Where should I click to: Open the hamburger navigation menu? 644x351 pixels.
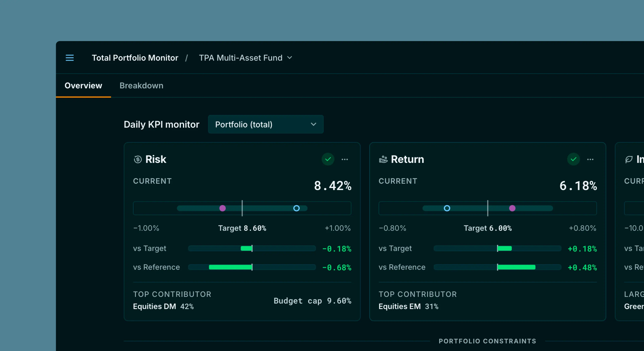pyautogui.click(x=70, y=58)
